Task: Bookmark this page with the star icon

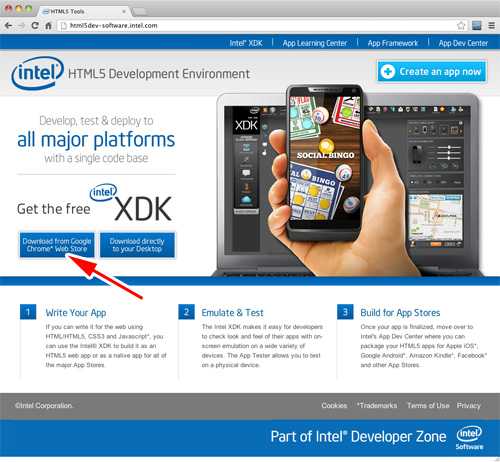Action: 461,25
